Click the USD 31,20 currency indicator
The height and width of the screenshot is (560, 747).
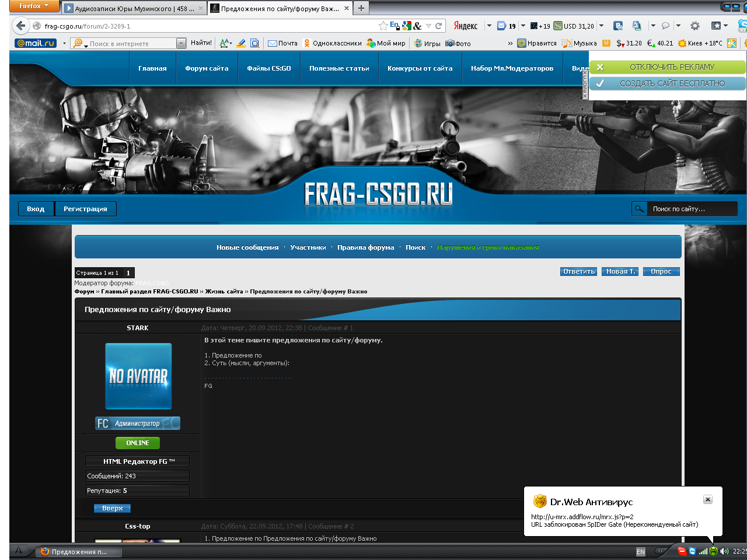pyautogui.click(x=574, y=26)
